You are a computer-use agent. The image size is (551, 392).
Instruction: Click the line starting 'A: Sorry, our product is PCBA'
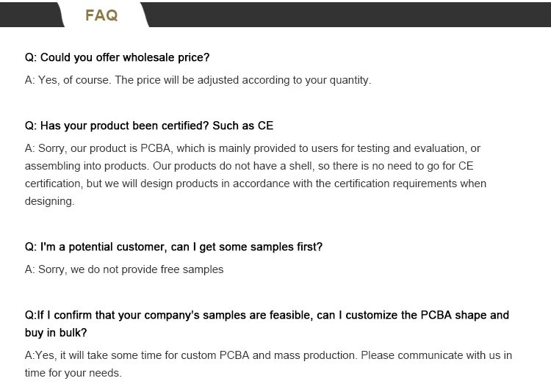click(x=252, y=148)
